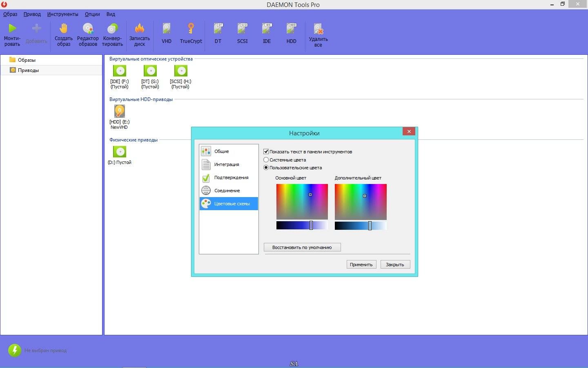588x368 pixels.
Task: Click the TrueCrypt key icon
Action: point(191,28)
